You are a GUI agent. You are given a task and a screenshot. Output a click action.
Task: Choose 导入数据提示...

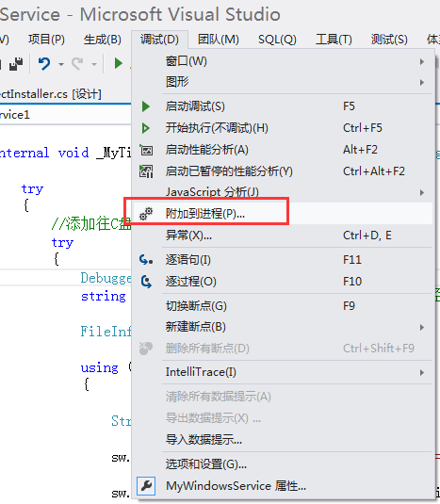pyautogui.click(x=283, y=439)
